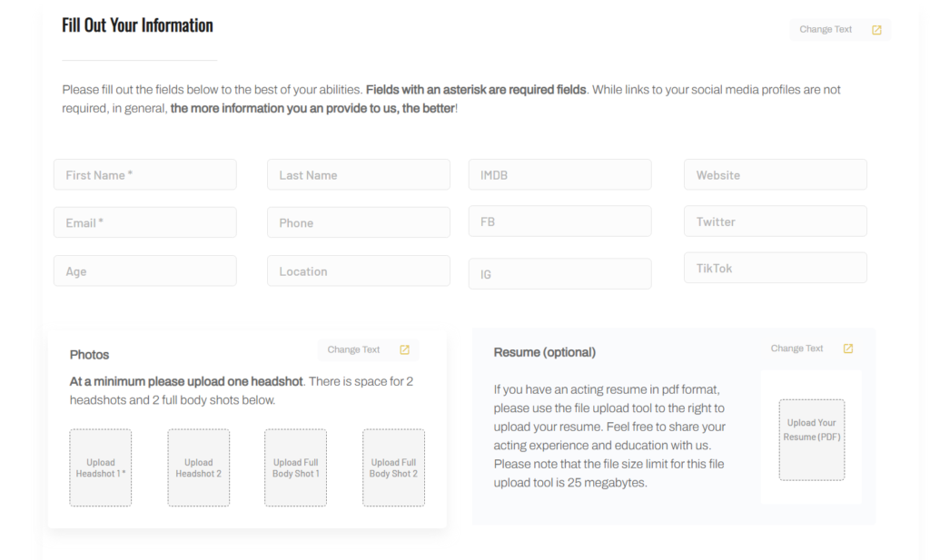
Task: Focus the TikTok profile field
Action: [x=775, y=268]
